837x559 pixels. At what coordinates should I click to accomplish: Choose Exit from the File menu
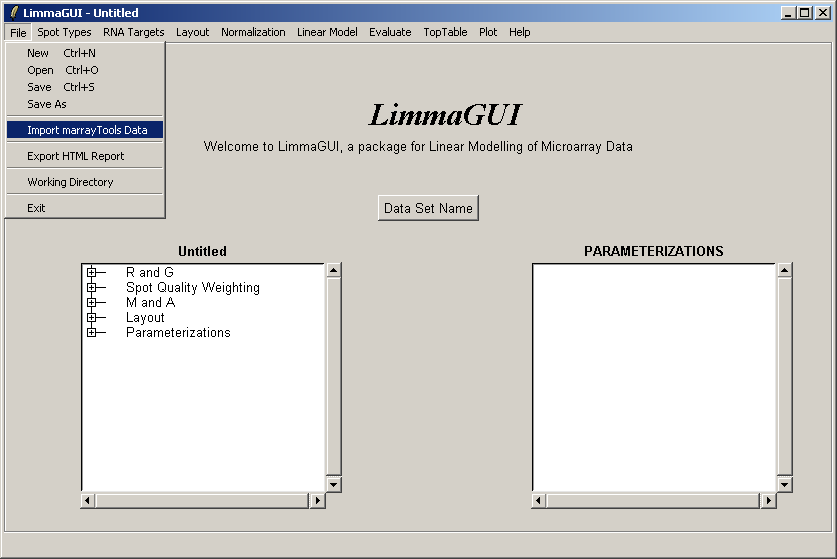tap(36, 208)
